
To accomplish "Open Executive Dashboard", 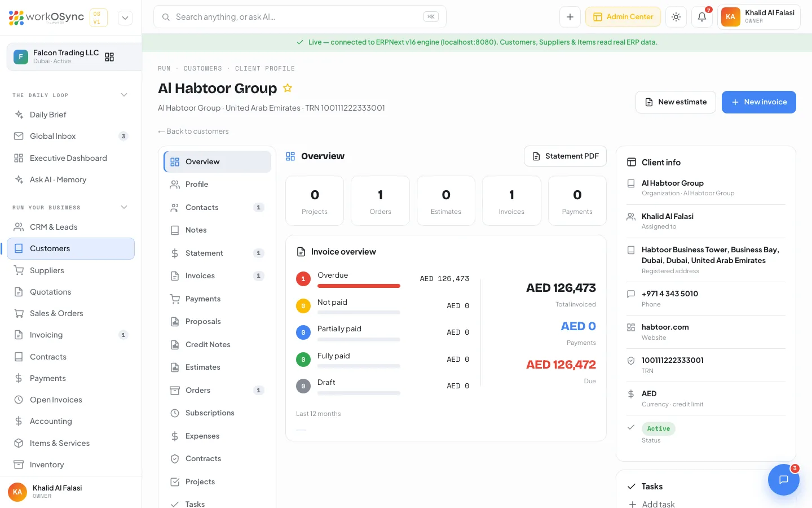I will click(70, 158).
